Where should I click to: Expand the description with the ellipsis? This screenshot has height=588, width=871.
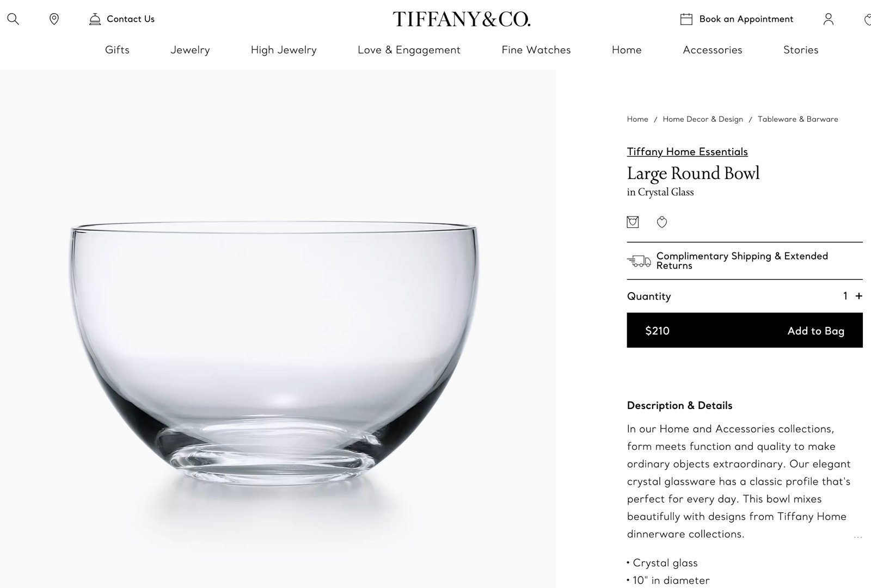(858, 537)
